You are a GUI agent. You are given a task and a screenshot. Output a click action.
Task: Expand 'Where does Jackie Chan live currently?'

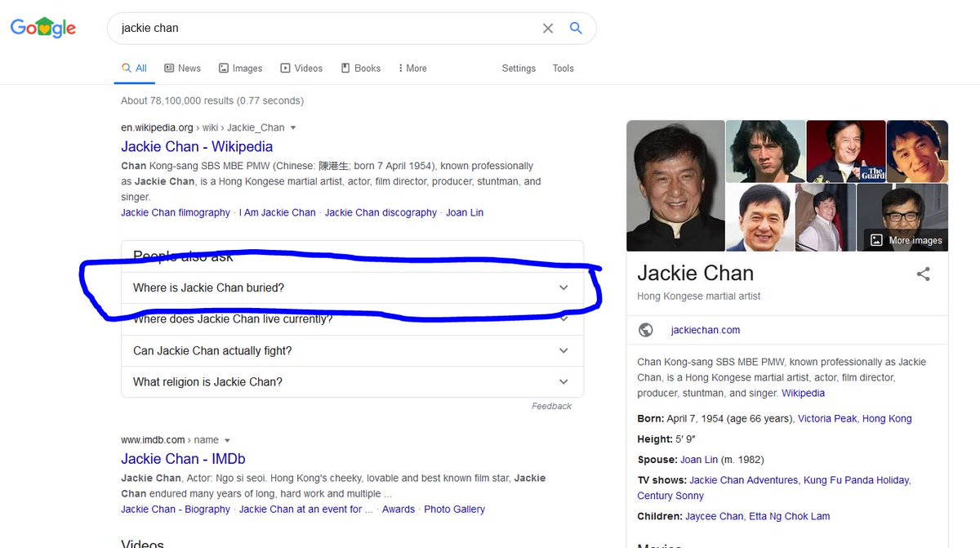[352, 319]
